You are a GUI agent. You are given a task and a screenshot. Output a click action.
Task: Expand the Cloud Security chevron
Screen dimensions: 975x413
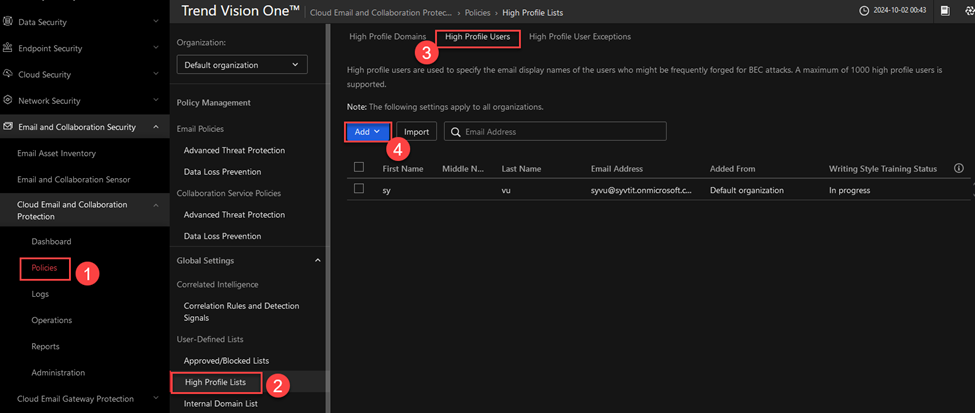[x=155, y=74]
